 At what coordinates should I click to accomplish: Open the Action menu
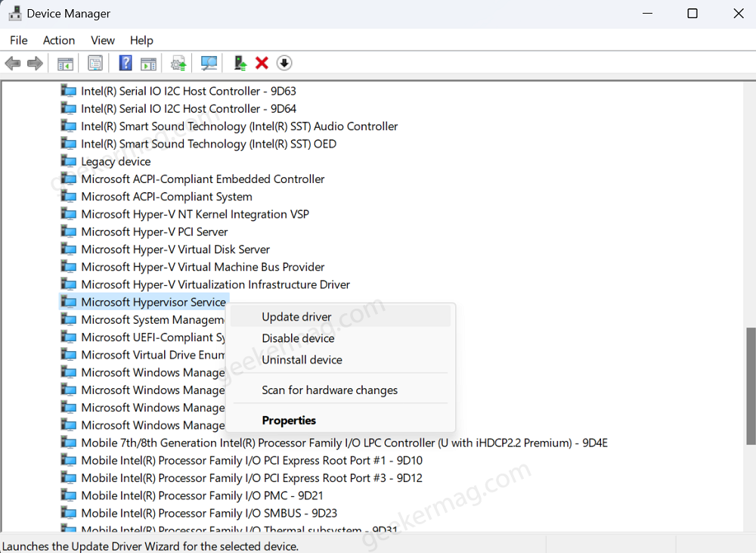(59, 41)
